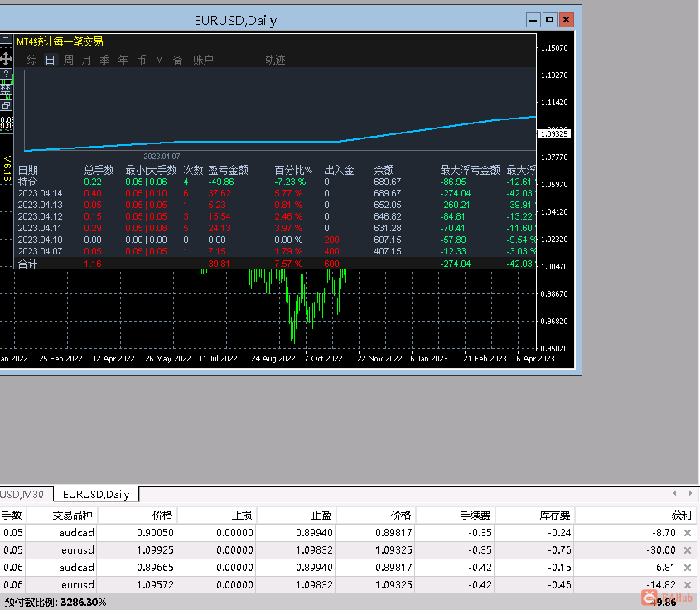Close the audcad 0.89665 order with X

click(687, 568)
